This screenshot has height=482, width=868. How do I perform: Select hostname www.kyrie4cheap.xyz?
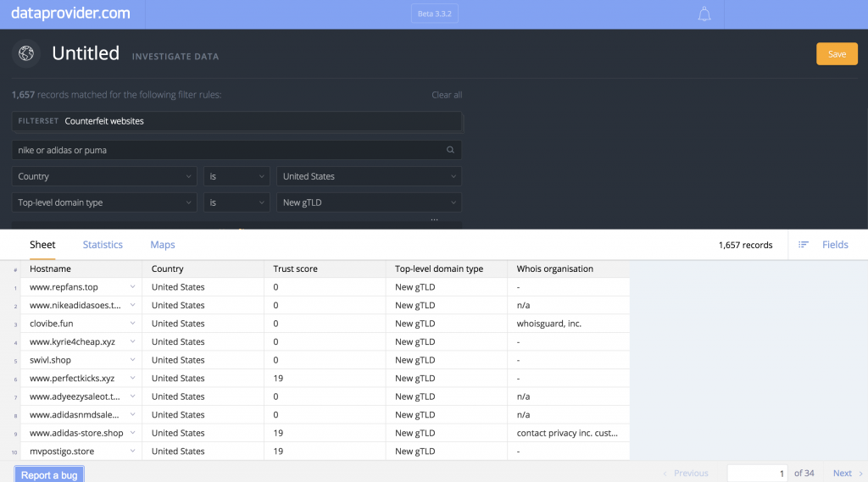[73, 342]
